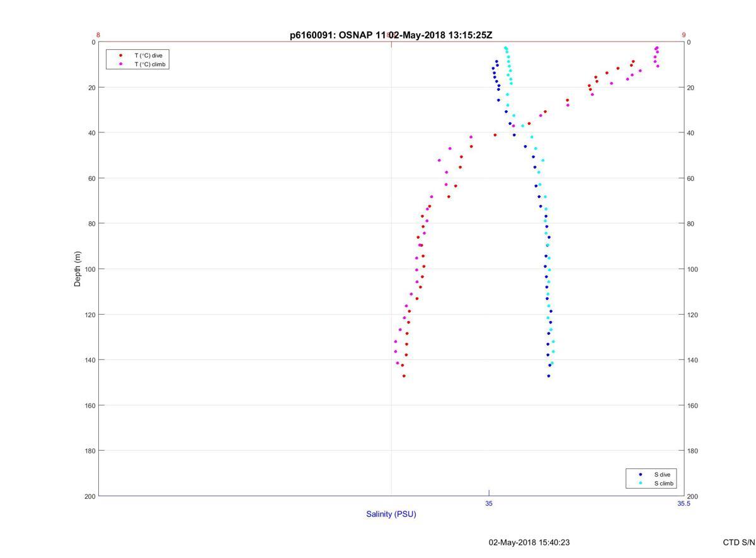Click the '160' tick on left depth axis
Viewport: 756px width, 558px height.
click(89, 405)
